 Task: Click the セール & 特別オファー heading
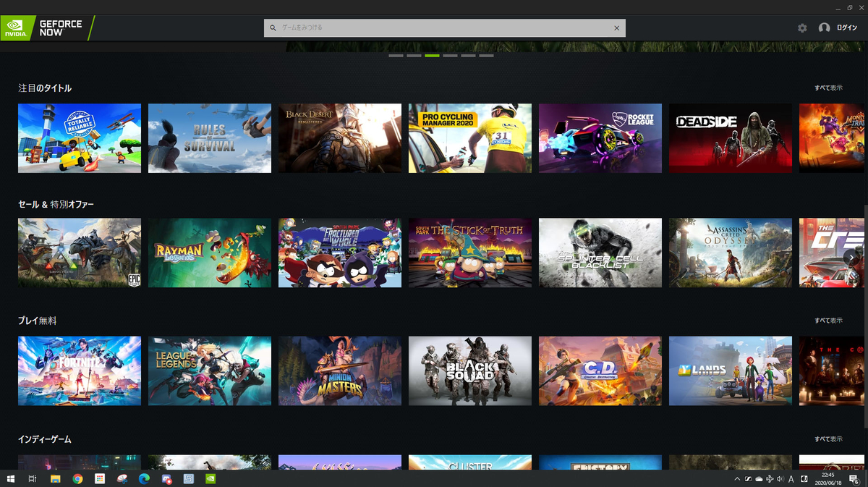(x=56, y=205)
